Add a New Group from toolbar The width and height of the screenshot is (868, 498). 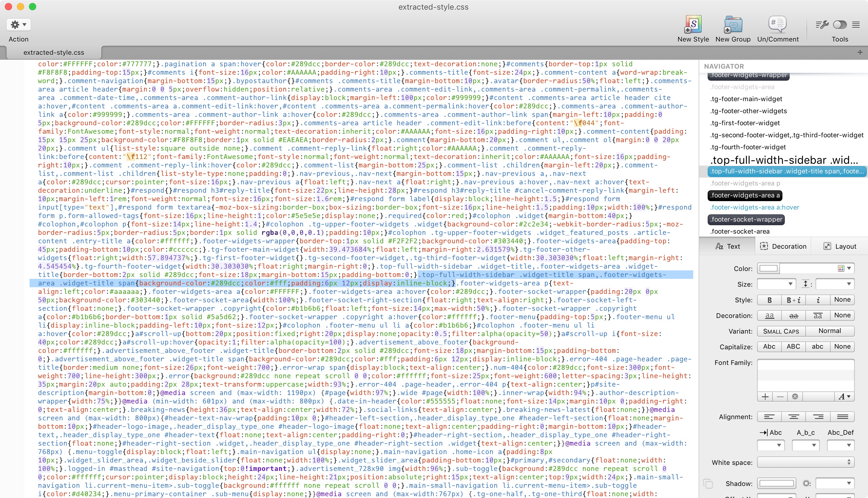[733, 25]
